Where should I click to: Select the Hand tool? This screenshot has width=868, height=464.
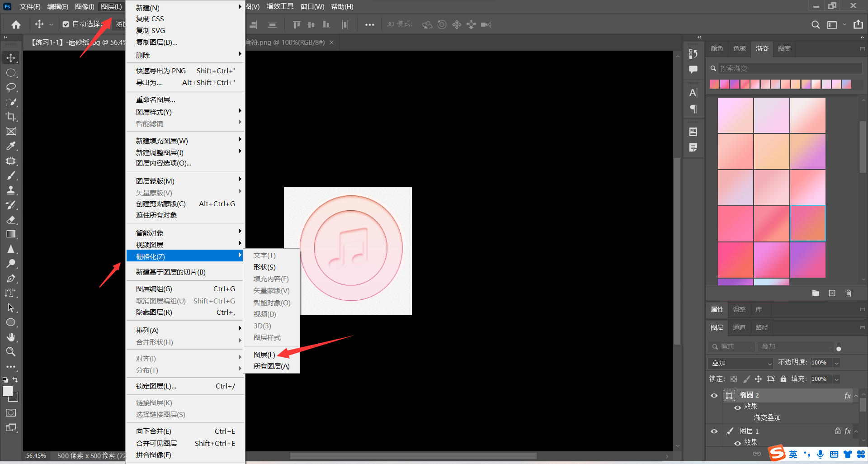11,337
